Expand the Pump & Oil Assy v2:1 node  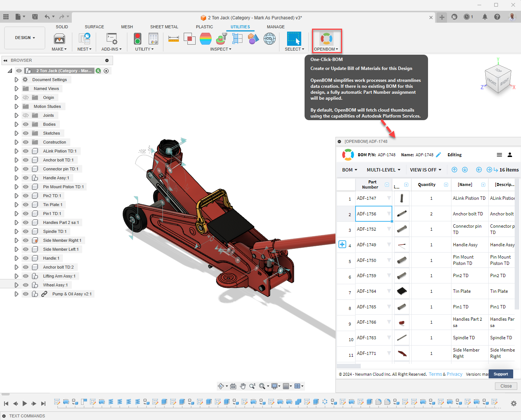click(x=16, y=294)
